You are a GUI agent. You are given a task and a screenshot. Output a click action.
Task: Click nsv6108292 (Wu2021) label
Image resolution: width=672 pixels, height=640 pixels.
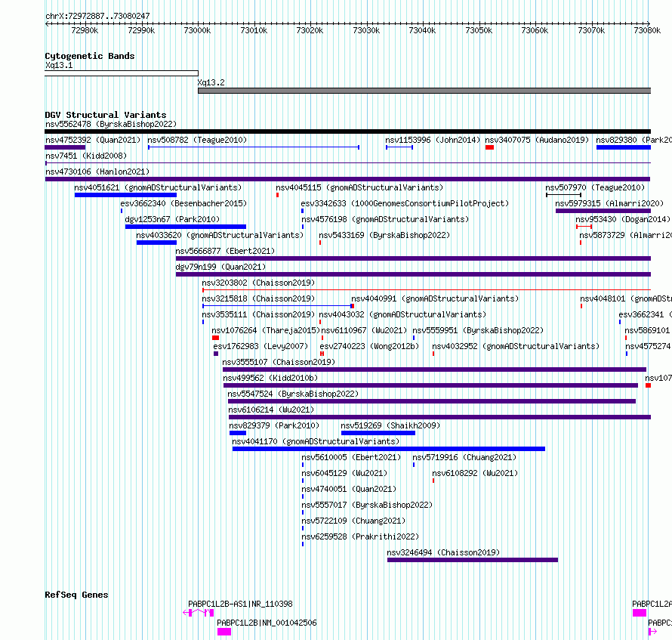tap(475, 474)
